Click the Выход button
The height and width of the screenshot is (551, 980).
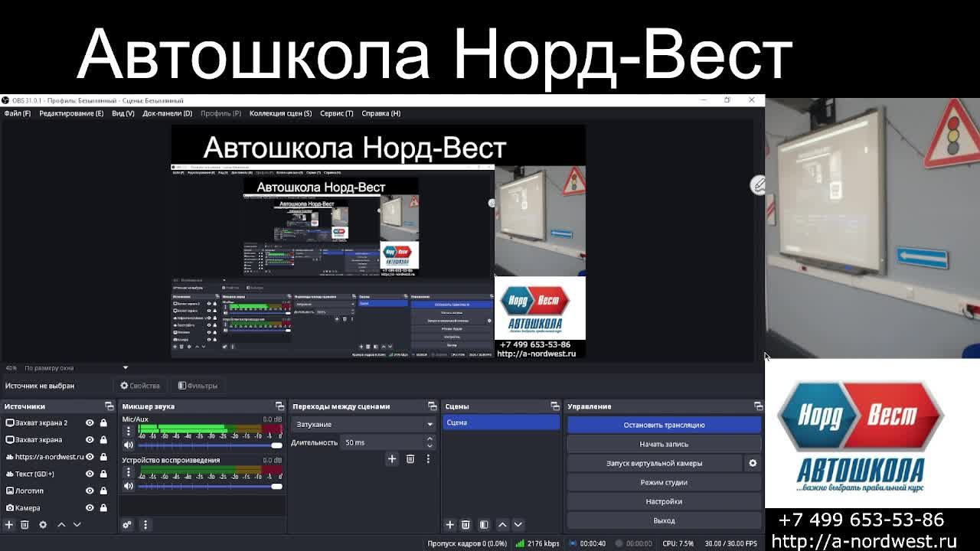pos(664,520)
